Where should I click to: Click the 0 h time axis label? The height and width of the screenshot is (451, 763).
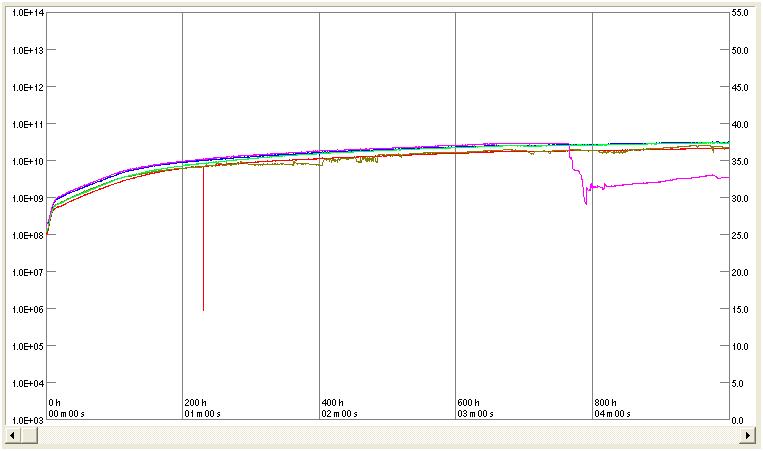[54, 403]
